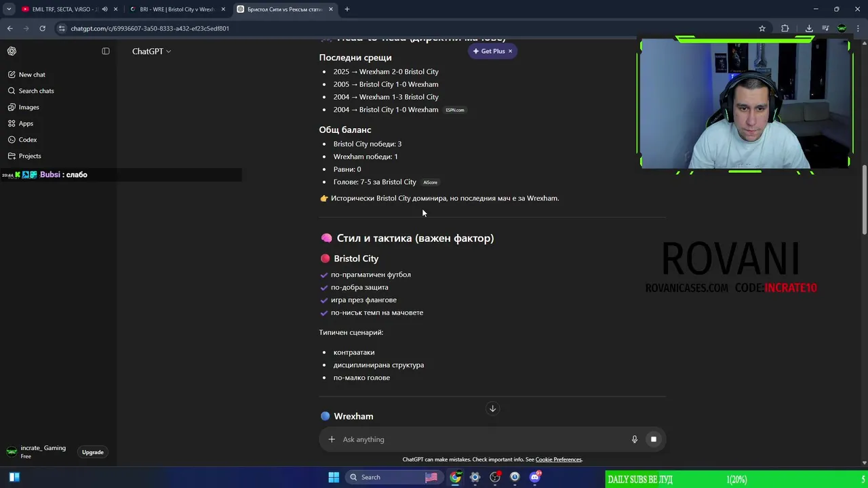Dismiss the Get Plus banner with its X
The width and height of the screenshot is (868, 488).
tap(511, 51)
